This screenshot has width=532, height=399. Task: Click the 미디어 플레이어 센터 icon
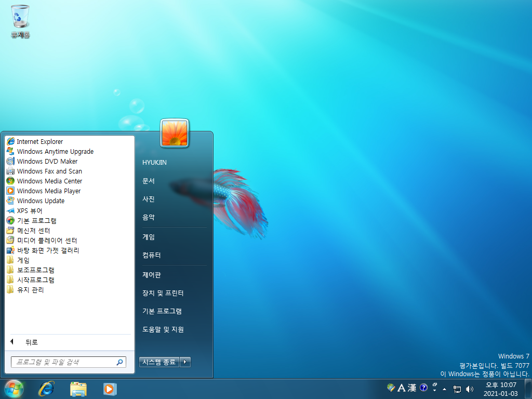[10, 240]
